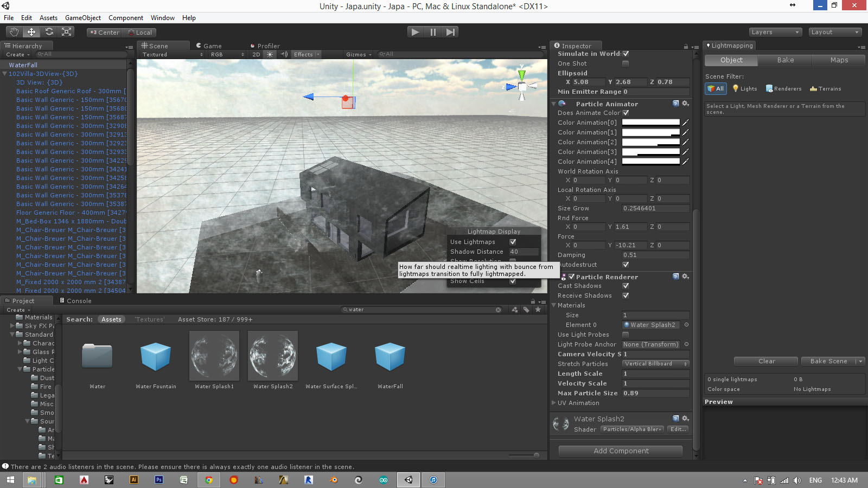Enable One Shot checkbox
Image resolution: width=868 pixels, height=488 pixels.
[x=626, y=63]
